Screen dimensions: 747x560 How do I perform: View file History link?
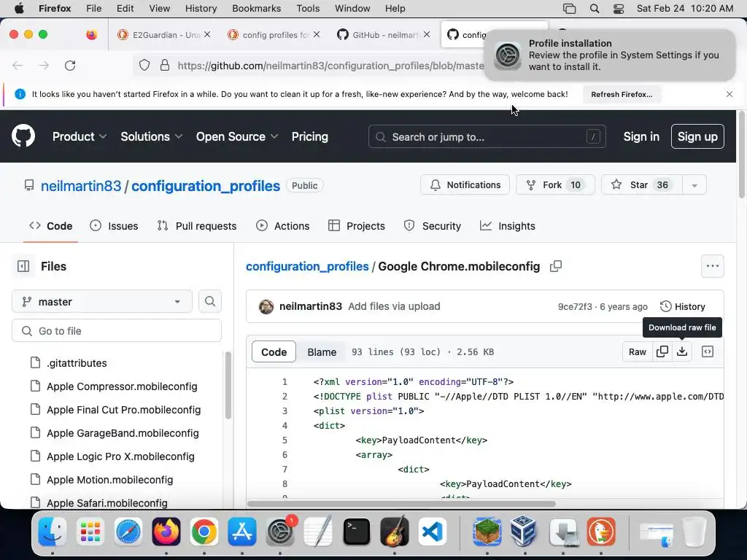[683, 307]
